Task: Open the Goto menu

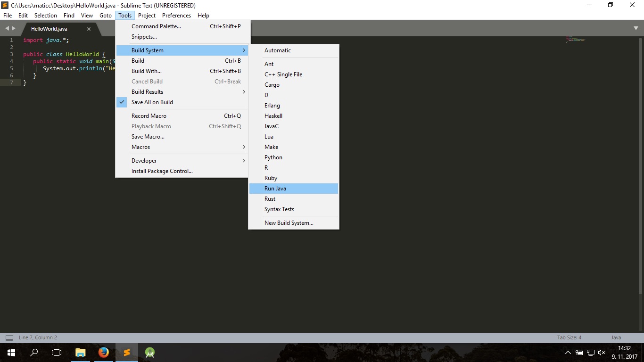Action: tap(106, 16)
